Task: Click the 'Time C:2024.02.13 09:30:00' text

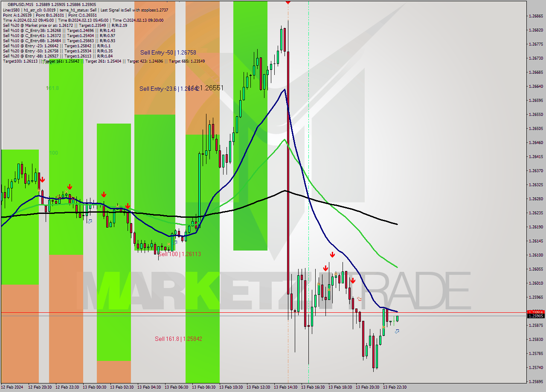Action: [139, 20]
